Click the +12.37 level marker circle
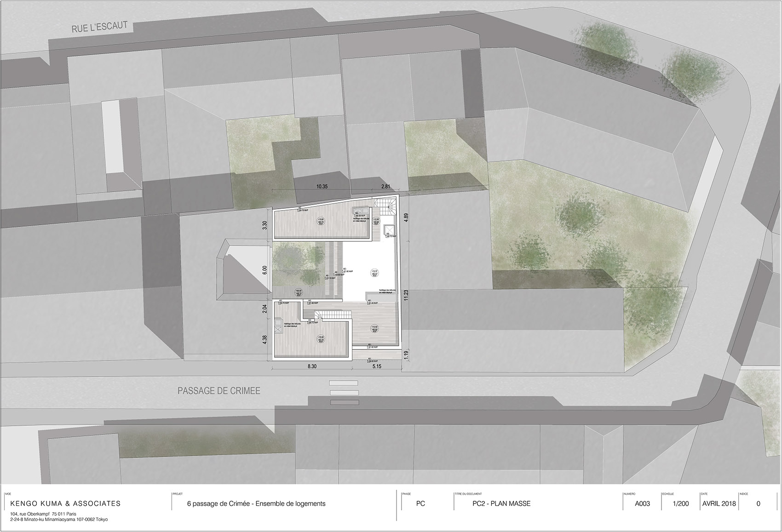The width and height of the screenshot is (782, 532). pyautogui.click(x=374, y=273)
